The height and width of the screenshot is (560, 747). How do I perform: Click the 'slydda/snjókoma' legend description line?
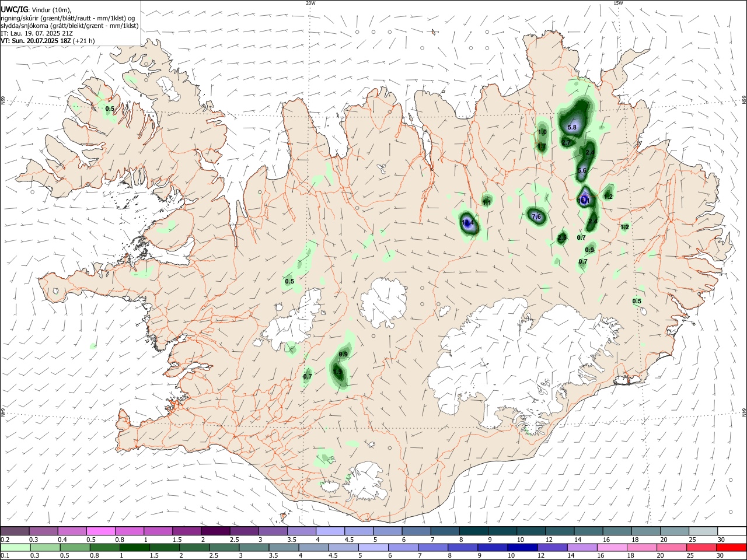pyautogui.click(x=69, y=26)
